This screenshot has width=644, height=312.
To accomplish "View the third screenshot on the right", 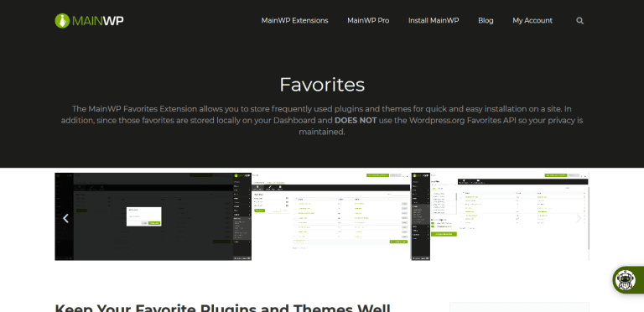I will coord(501,216).
